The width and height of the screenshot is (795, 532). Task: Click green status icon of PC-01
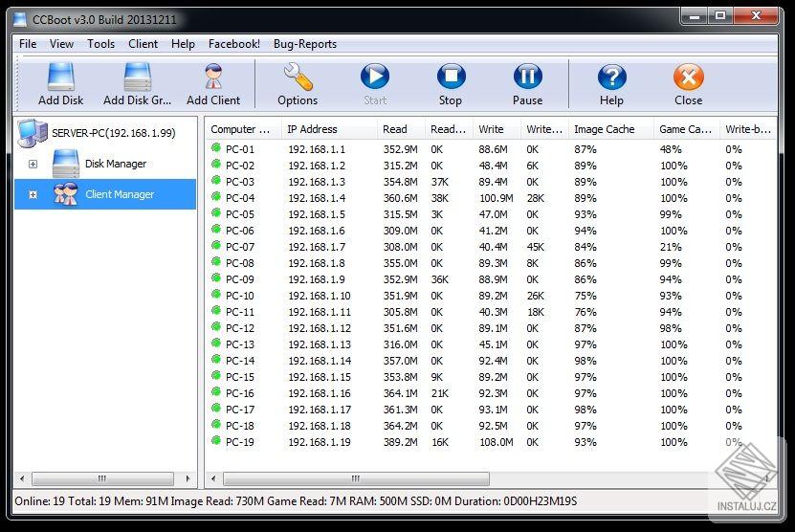[216, 148]
